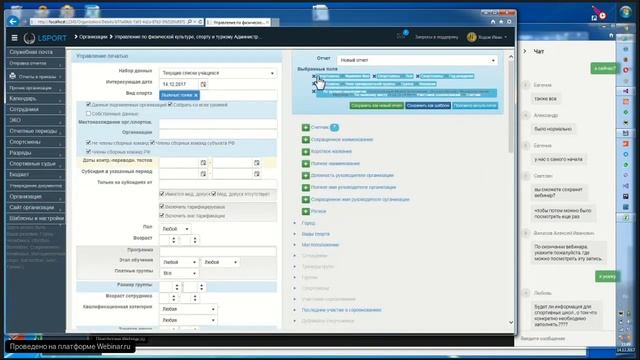Toggle Мед. допуск отсутствует checkbox
Image resolution: width=640 pixels, height=360 pixels.
coord(213,194)
